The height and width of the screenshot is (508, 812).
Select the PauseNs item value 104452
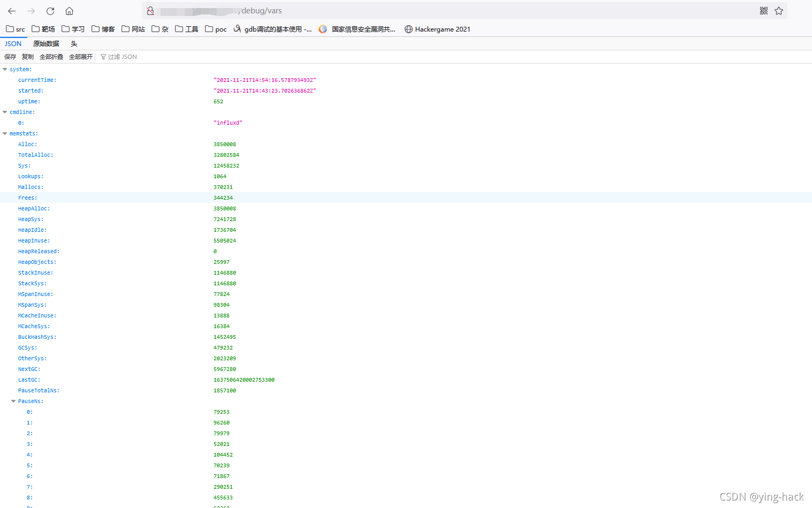[x=223, y=454]
